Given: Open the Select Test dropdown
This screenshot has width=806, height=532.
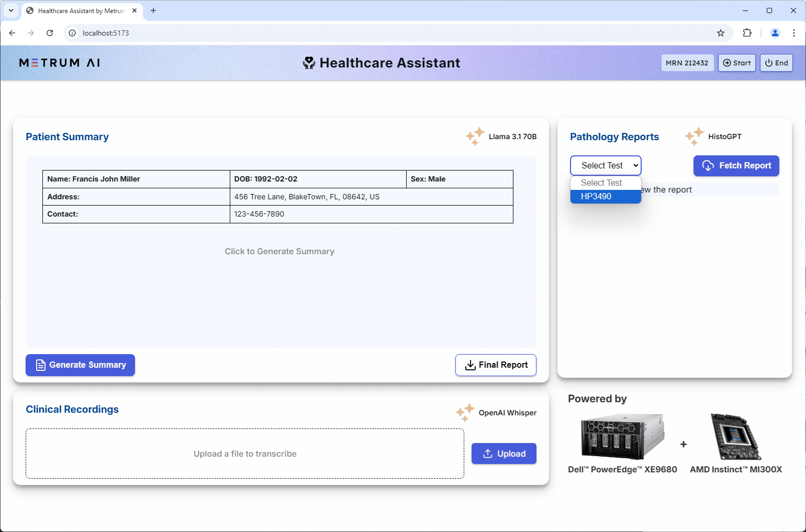Looking at the screenshot, I should pyautogui.click(x=606, y=165).
